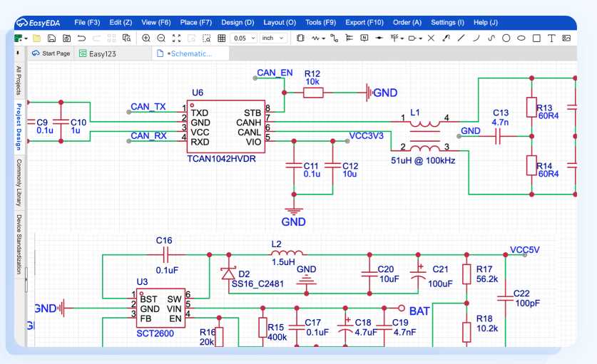Fit schematic to window icon

176,38
